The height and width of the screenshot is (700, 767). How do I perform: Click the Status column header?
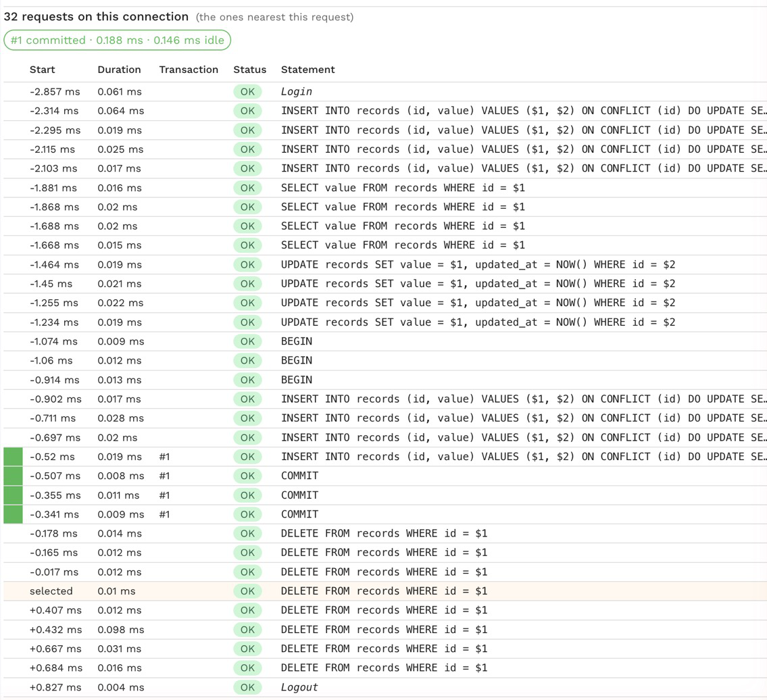coord(249,70)
